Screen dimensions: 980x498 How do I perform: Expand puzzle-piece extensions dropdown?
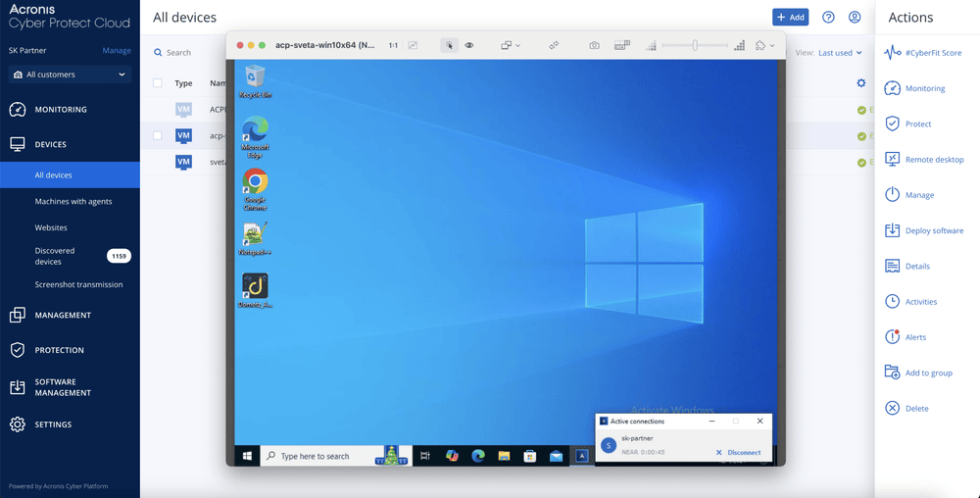point(764,46)
